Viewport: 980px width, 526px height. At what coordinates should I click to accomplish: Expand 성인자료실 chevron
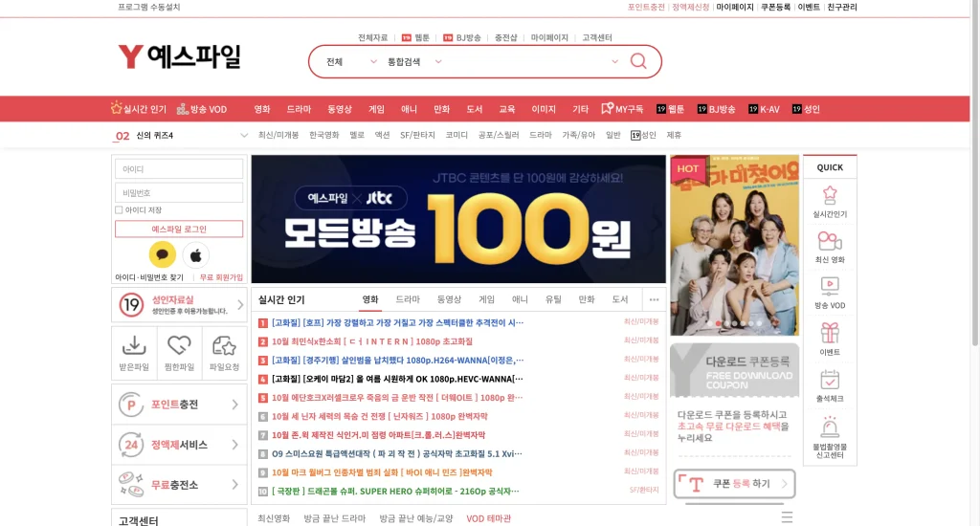(x=240, y=305)
